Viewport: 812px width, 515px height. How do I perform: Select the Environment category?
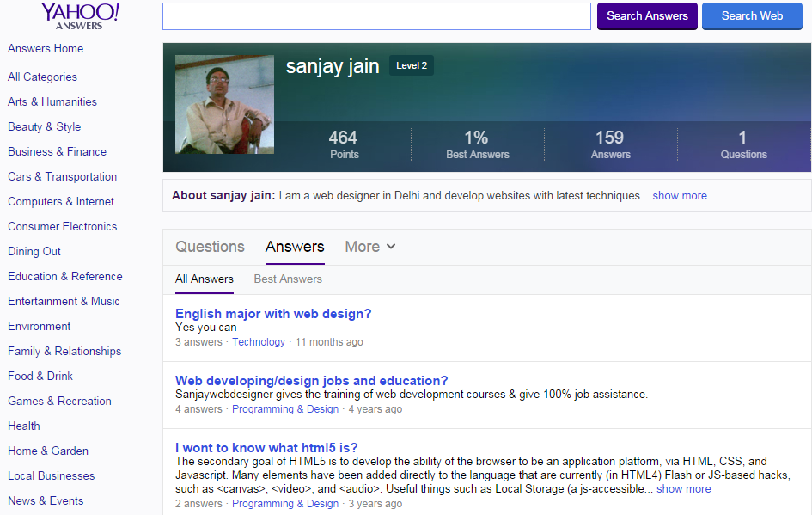click(x=40, y=327)
